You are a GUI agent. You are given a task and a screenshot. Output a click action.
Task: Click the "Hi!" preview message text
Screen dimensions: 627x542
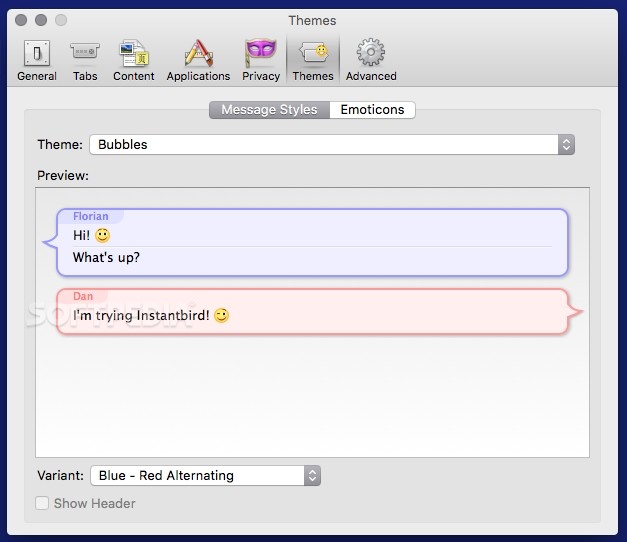click(81, 235)
